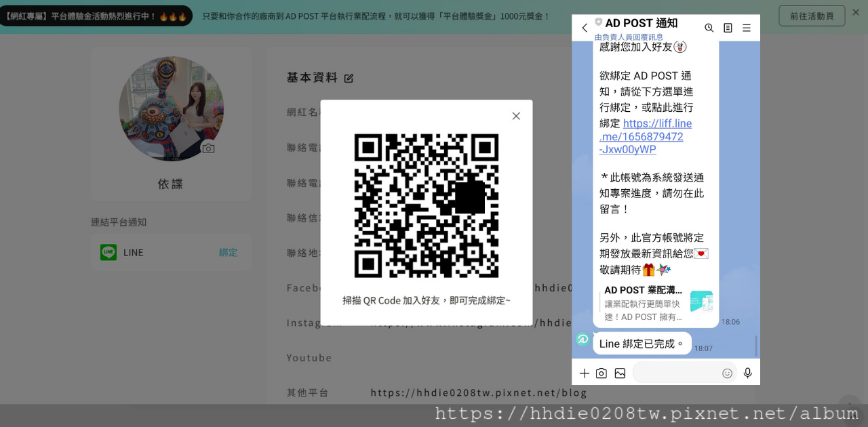Focus the LINE message input field

[685, 373]
